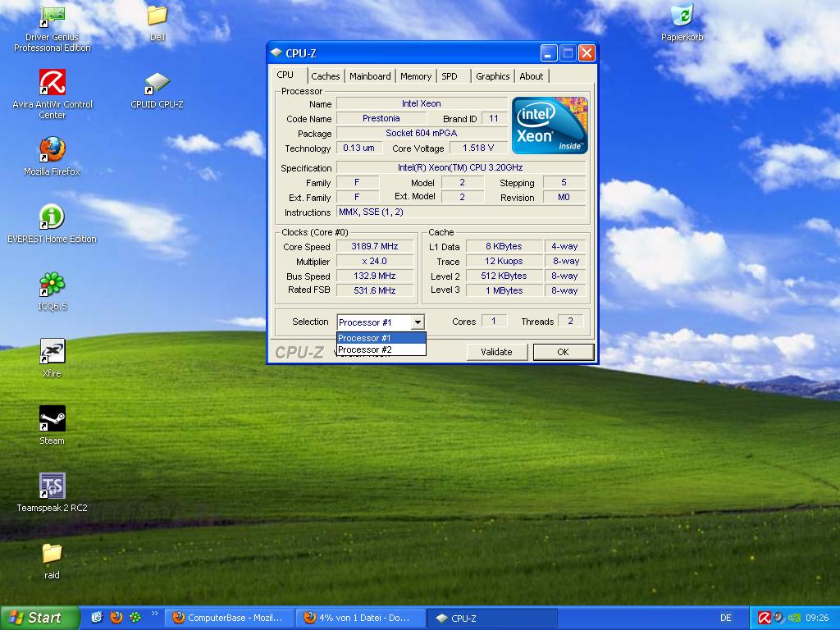The image size is (840, 630).
Task: Launch Steam from desktop
Action: tap(52, 426)
